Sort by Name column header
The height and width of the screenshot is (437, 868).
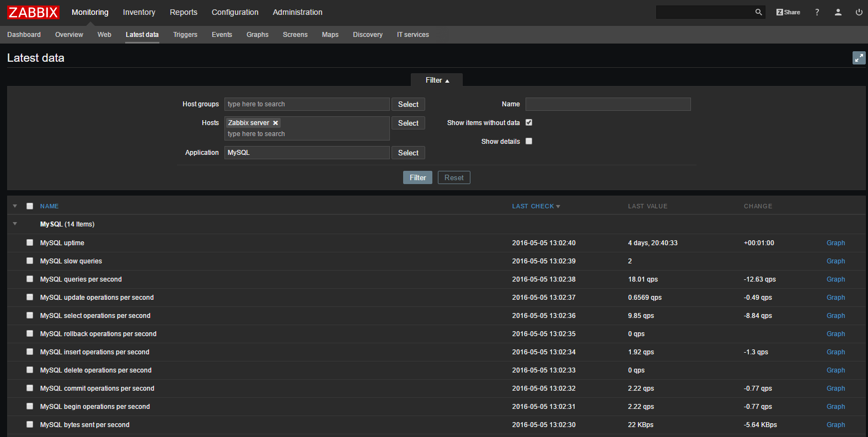49,206
